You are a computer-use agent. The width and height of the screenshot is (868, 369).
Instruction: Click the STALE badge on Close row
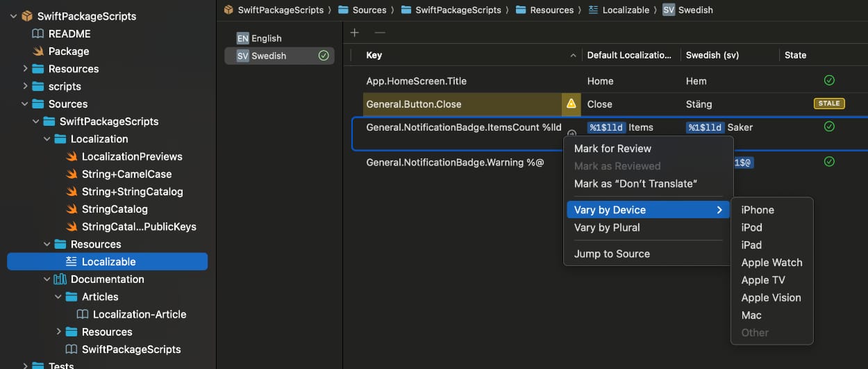[x=828, y=104]
